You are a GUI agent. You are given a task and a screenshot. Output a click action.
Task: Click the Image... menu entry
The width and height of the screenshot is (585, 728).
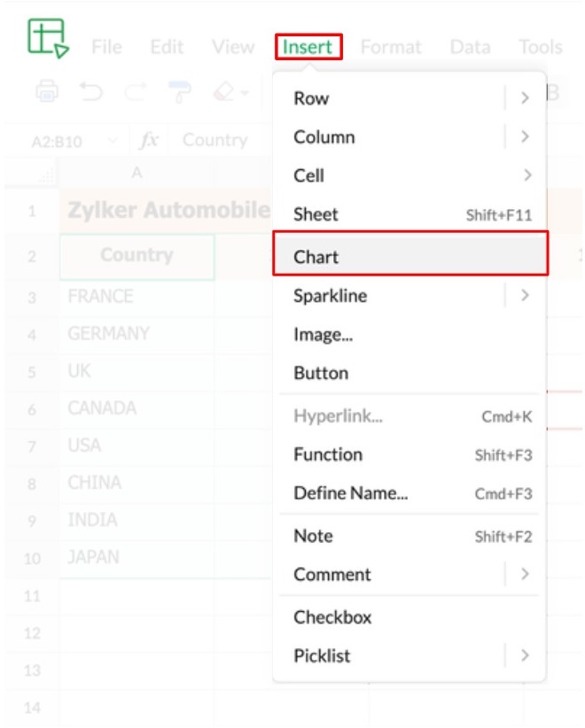(322, 335)
